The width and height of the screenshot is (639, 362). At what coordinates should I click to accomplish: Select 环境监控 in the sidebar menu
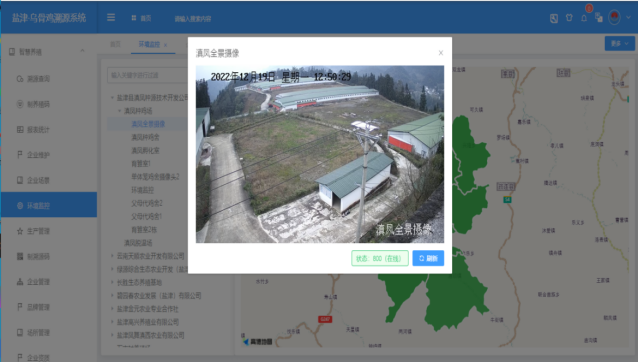(49, 205)
